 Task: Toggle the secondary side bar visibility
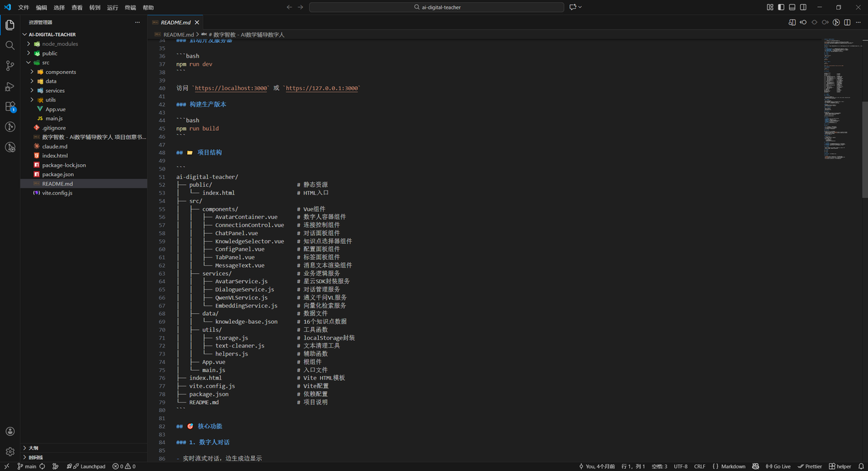pyautogui.click(x=803, y=7)
